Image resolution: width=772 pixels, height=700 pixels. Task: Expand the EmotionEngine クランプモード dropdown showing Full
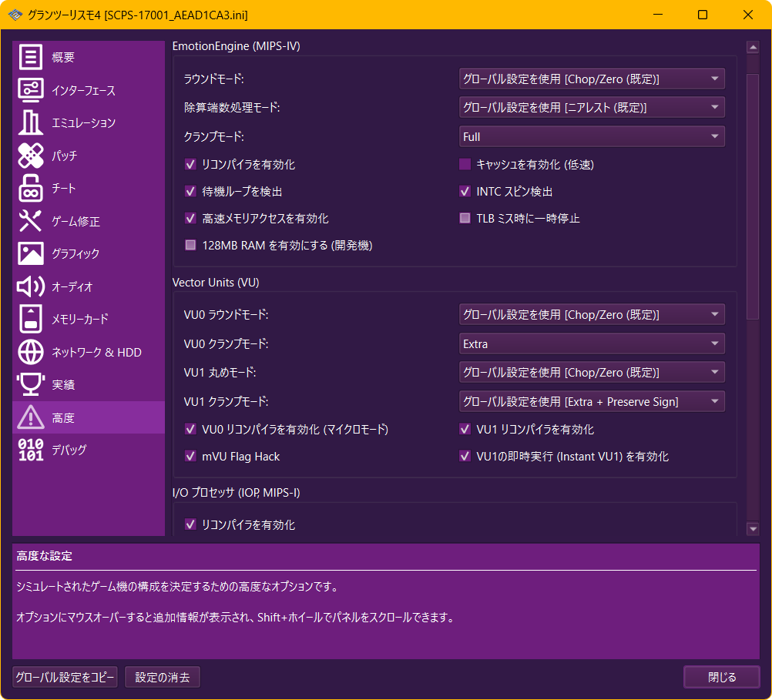tap(592, 136)
